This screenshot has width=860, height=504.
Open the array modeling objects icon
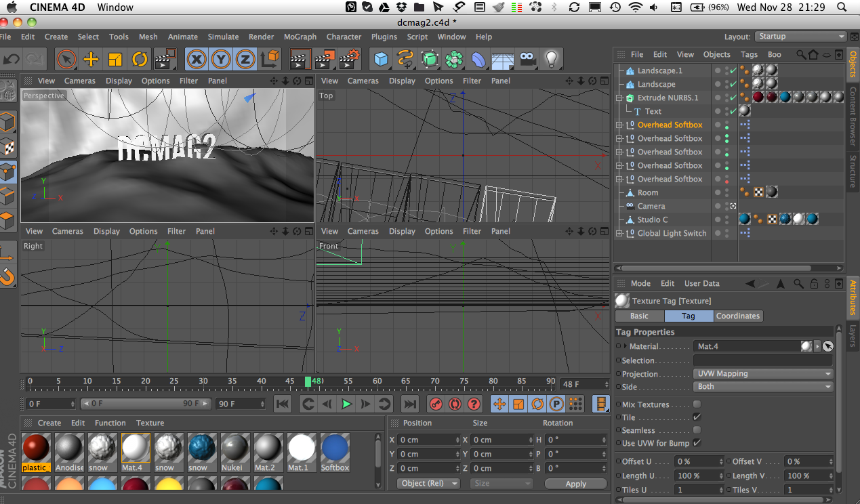click(x=454, y=59)
